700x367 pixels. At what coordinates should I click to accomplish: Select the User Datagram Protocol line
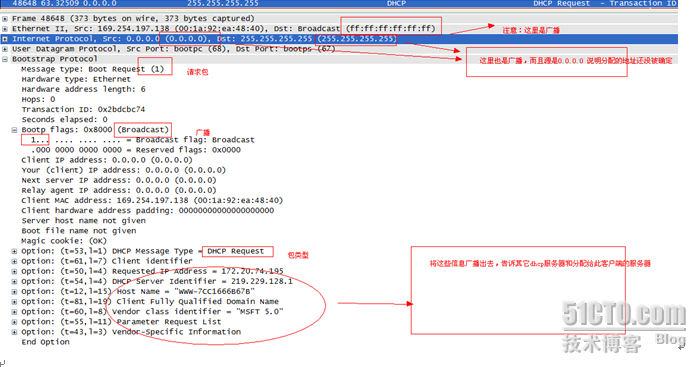point(173,49)
